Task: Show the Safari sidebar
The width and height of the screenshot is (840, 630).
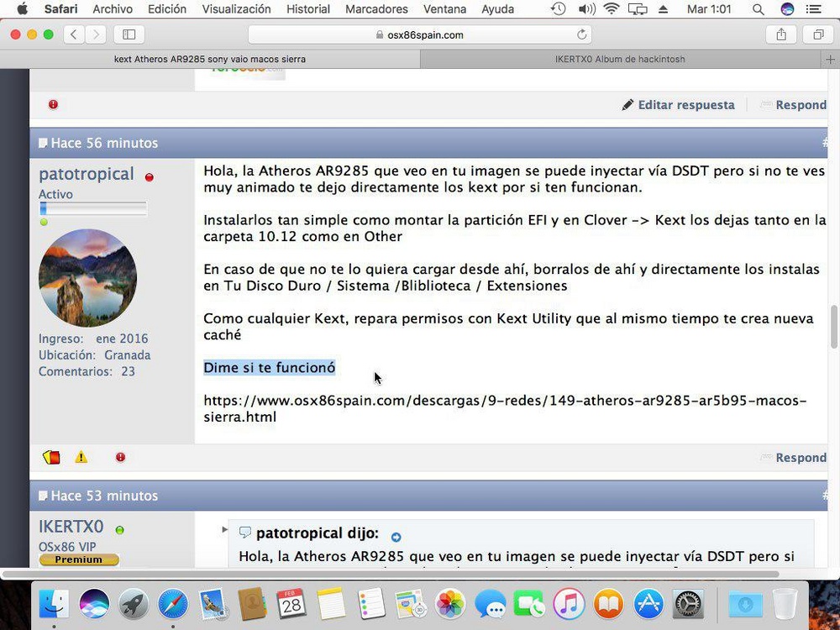Action: tap(129, 34)
